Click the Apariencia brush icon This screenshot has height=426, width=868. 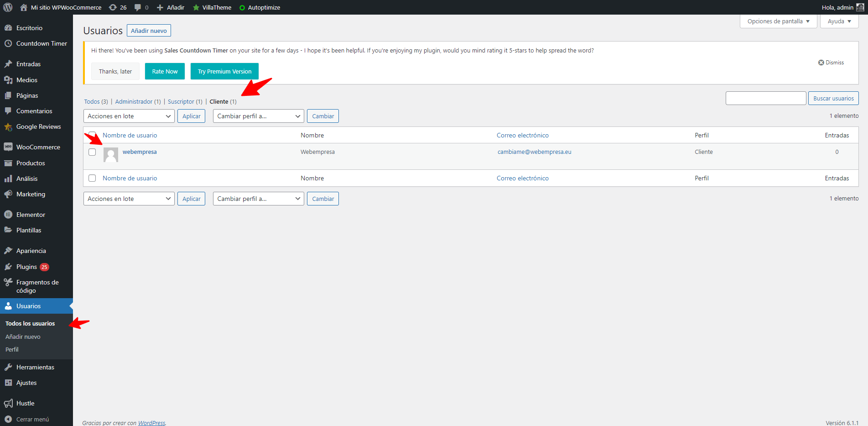[x=8, y=251]
